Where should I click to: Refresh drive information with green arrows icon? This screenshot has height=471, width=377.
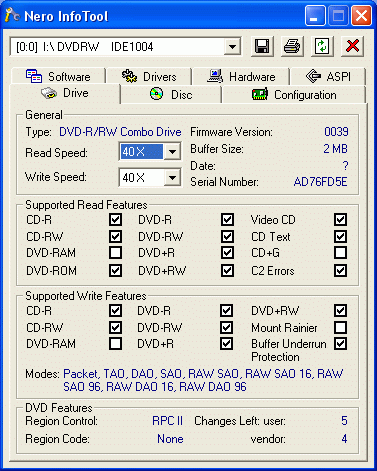pyautogui.click(x=322, y=46)
